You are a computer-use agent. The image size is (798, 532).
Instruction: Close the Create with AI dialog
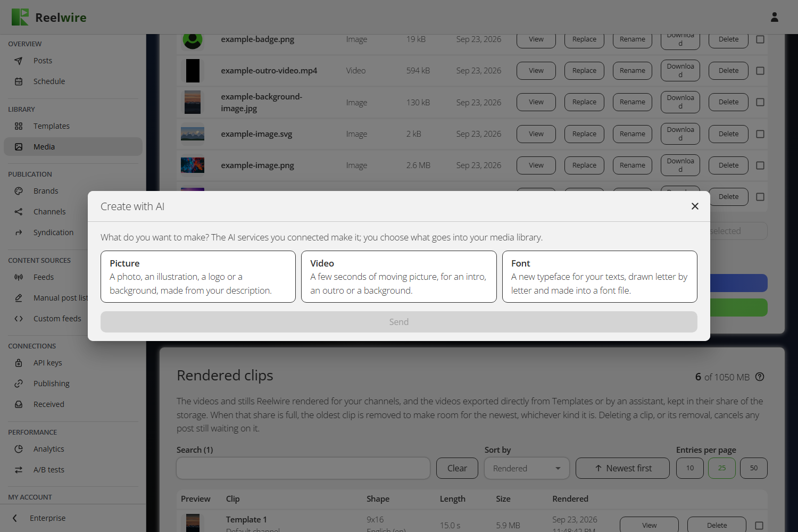tap(695, 206)
